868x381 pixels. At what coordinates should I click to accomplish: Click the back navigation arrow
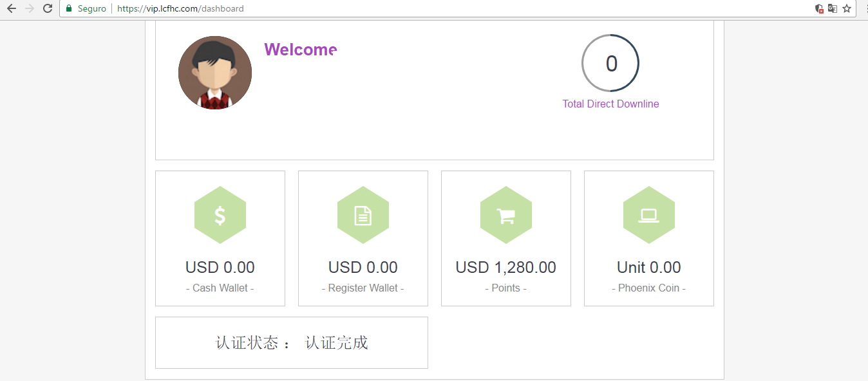[x=11, y=8]
